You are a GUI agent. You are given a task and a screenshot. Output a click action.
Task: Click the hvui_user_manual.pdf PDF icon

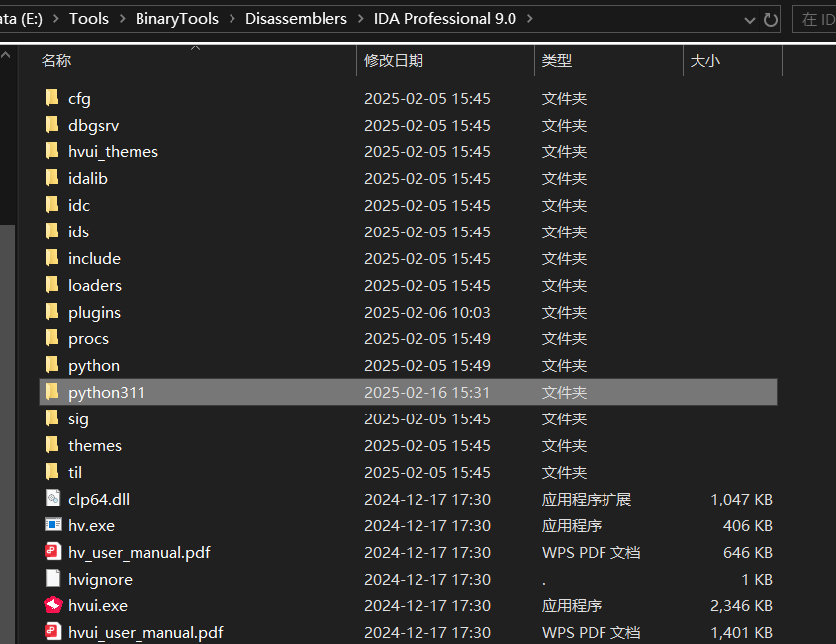(52, 632)
